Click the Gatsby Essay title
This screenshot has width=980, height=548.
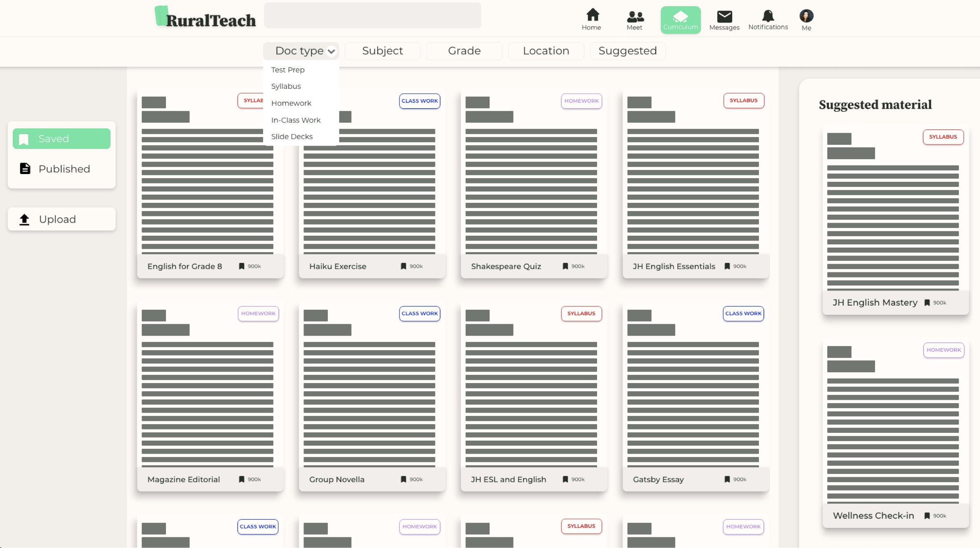click(658, 480)
